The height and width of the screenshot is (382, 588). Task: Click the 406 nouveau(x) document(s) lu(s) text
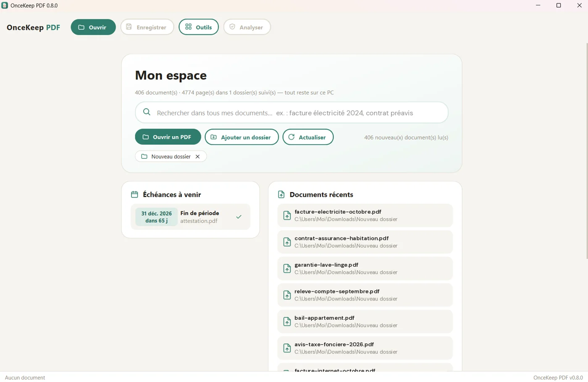pos(406,137)
